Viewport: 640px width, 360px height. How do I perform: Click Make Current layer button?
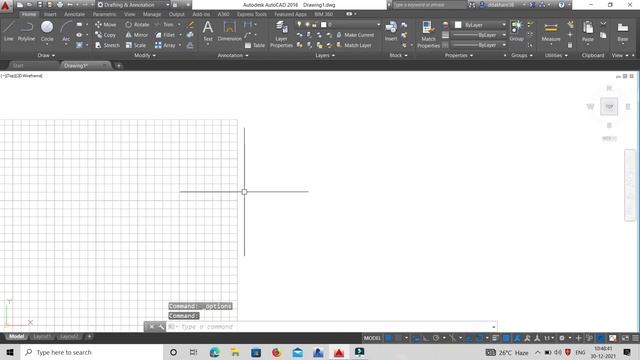pos(355,35)
